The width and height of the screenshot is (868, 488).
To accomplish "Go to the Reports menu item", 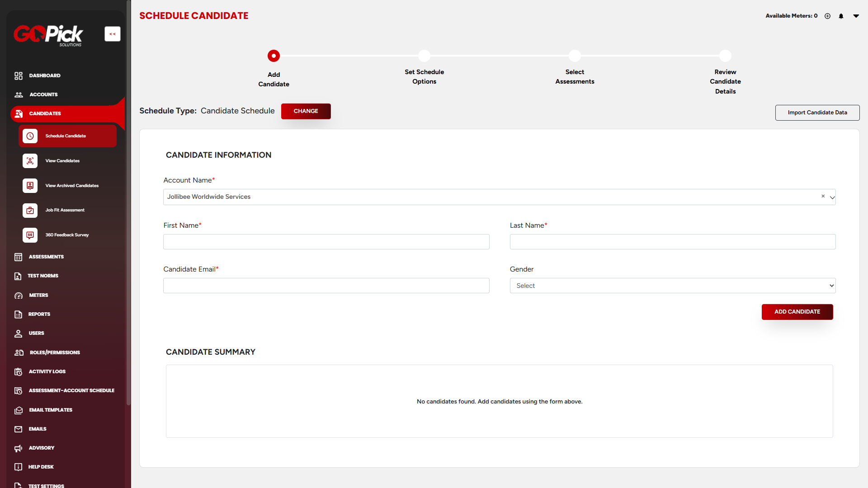I will tap(39, 314).
